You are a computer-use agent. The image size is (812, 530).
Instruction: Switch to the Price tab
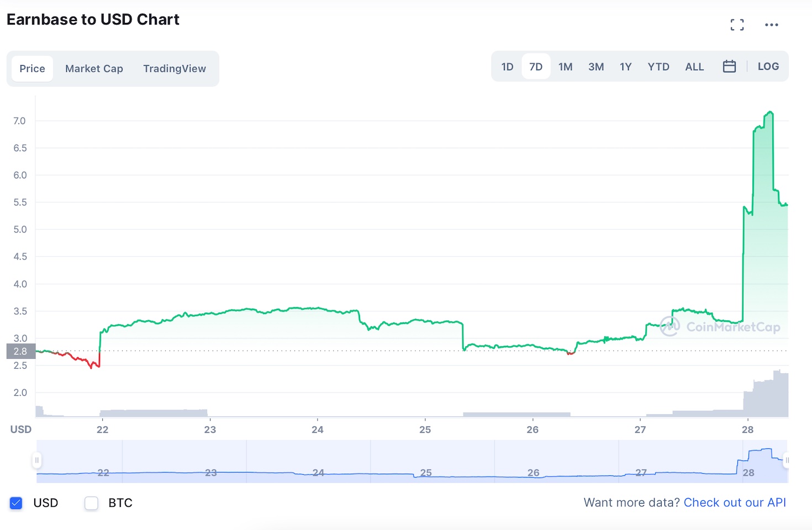coord(32,68)
